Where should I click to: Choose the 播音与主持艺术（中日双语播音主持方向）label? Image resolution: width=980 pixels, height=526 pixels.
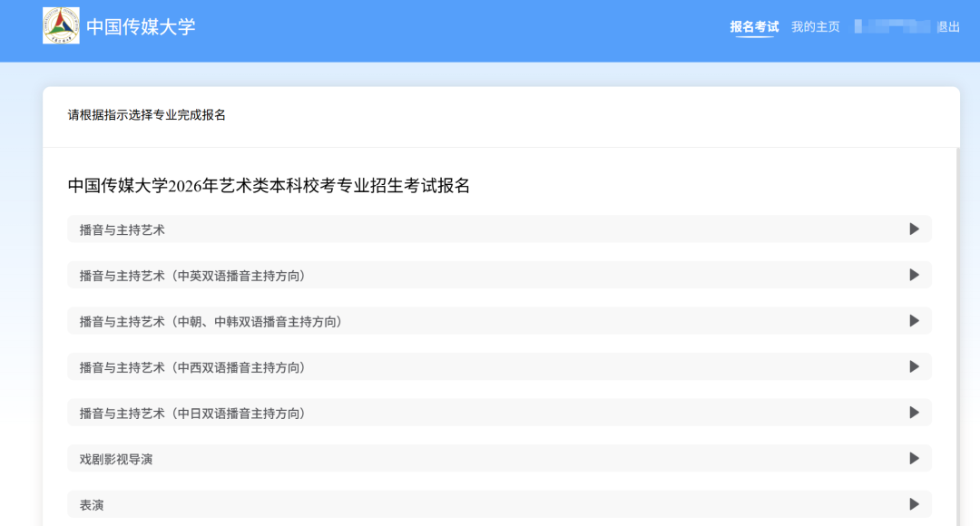coord(192,414)
